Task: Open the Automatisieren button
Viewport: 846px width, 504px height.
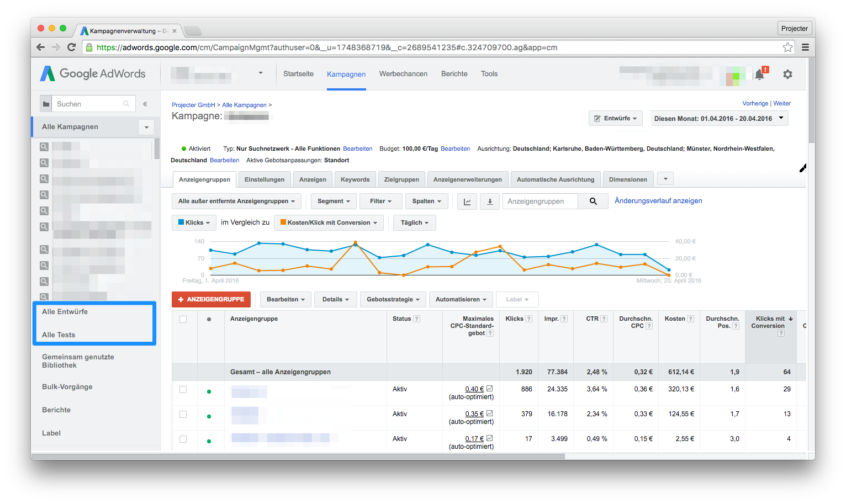Action: coord(461,299)
